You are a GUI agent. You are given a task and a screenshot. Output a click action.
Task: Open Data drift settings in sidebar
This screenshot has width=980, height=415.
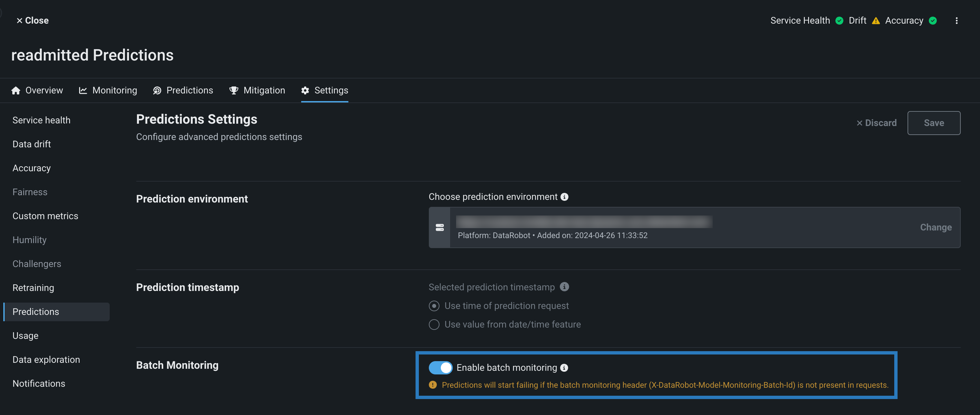click(x=32, y=144)
